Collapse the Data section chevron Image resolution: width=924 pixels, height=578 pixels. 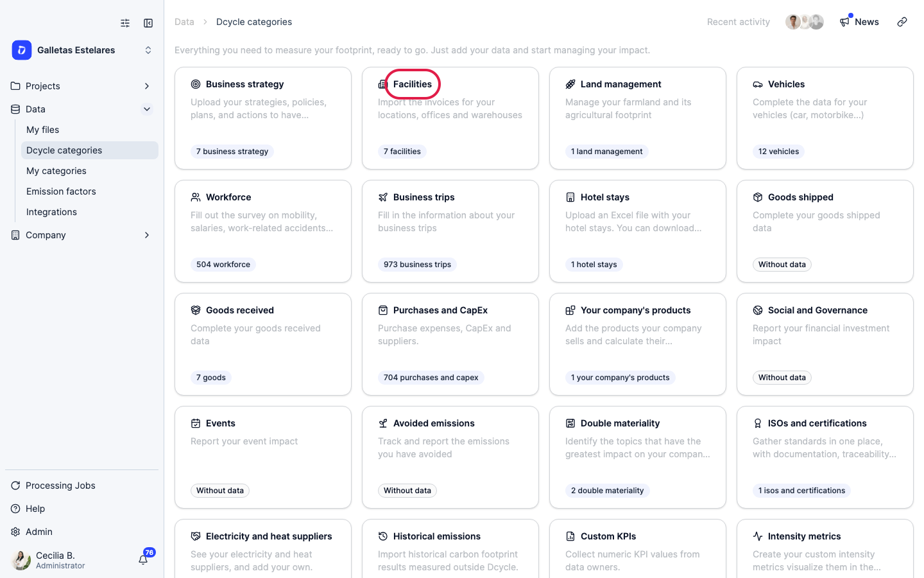coord(147,109)
